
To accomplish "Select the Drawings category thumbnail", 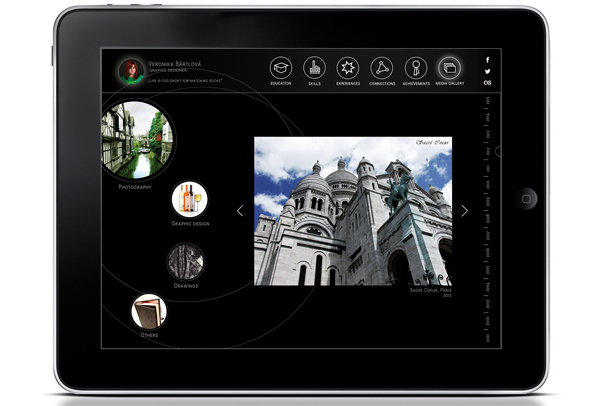I will 185,259.
